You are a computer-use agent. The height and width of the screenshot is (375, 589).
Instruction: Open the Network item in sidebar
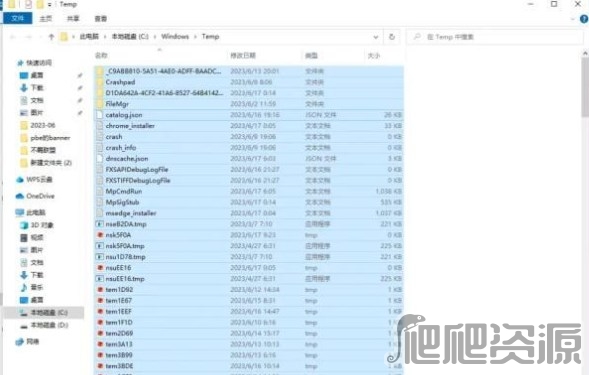pos(27,342)
